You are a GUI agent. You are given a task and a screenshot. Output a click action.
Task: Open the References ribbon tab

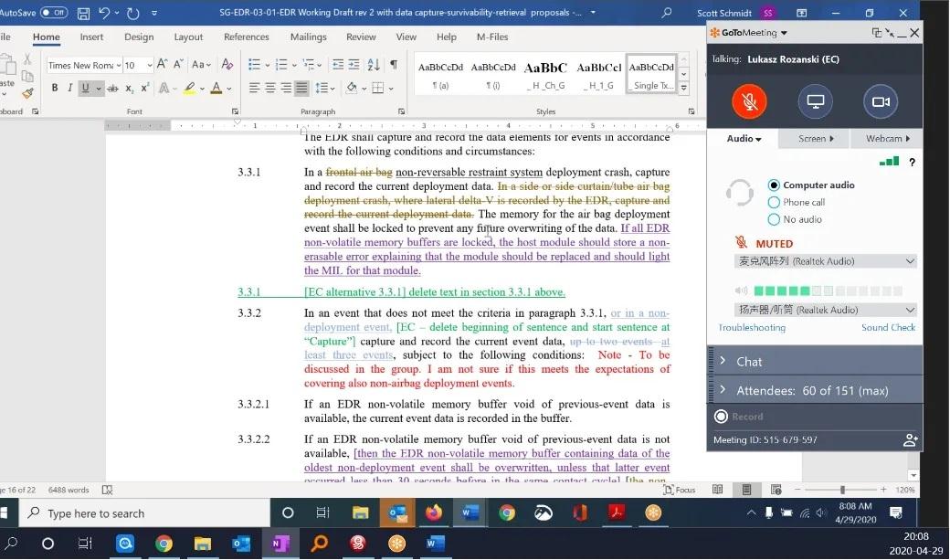pyautogui.click(x=247, y=37)
